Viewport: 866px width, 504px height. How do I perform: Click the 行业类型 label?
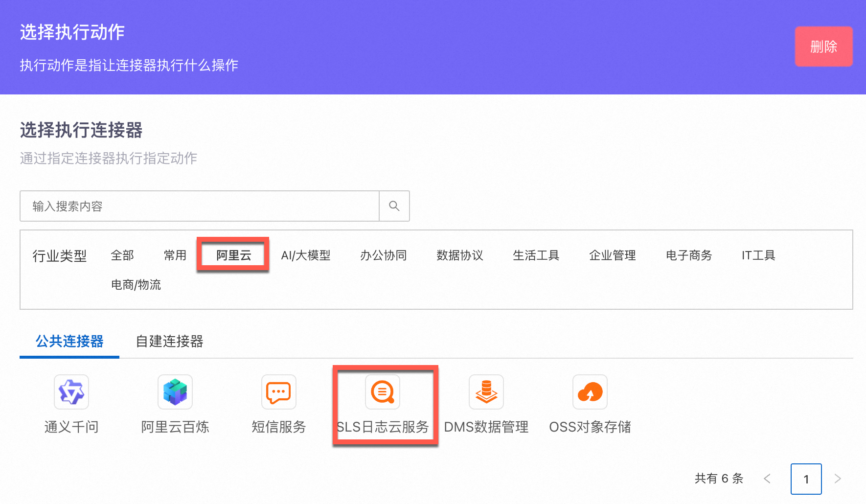point(60,255)
